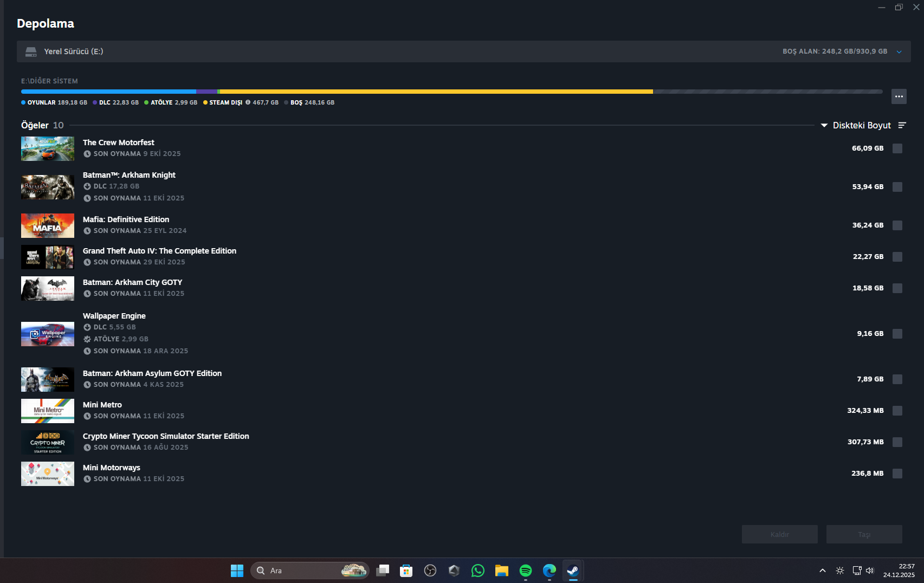The height and width of the screenshot is (583, 924).
Task: Click the BOŞ 248,16 GB legend label
Action: (x=309, y=102)
